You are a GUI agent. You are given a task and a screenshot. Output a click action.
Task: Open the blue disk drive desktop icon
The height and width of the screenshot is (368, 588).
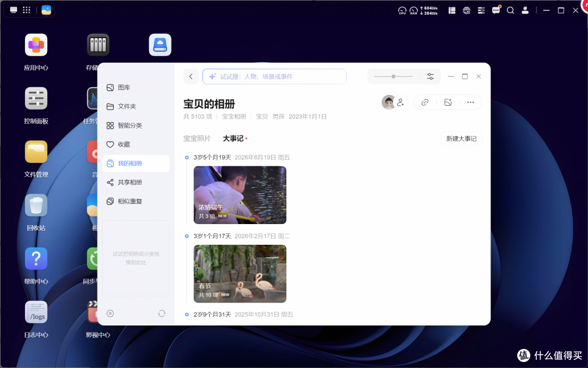160,45
